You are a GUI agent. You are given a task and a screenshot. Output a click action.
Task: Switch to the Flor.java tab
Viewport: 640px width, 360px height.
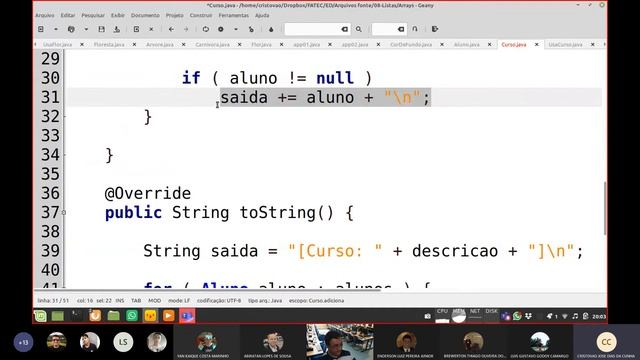point(261,44)
